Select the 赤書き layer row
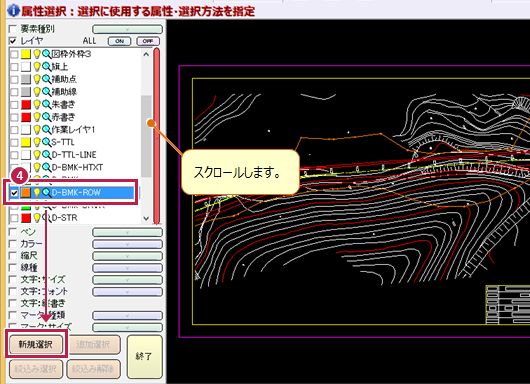 pyautogui.click(x=74, y=117)
